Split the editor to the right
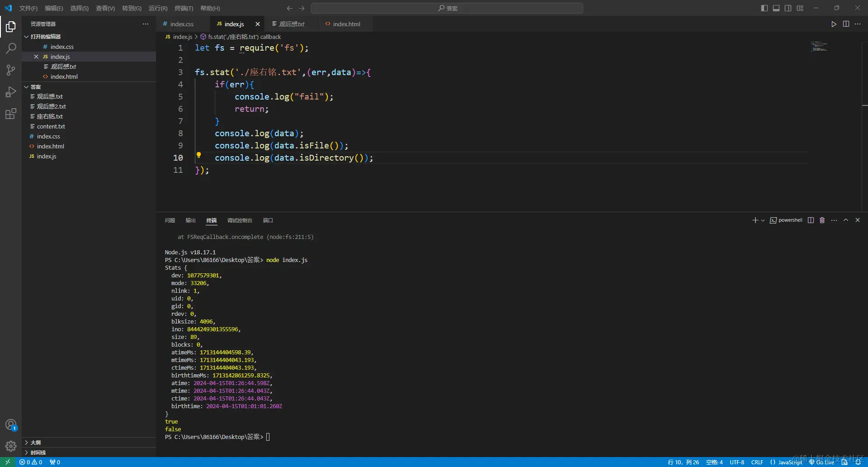 point(846,24)
